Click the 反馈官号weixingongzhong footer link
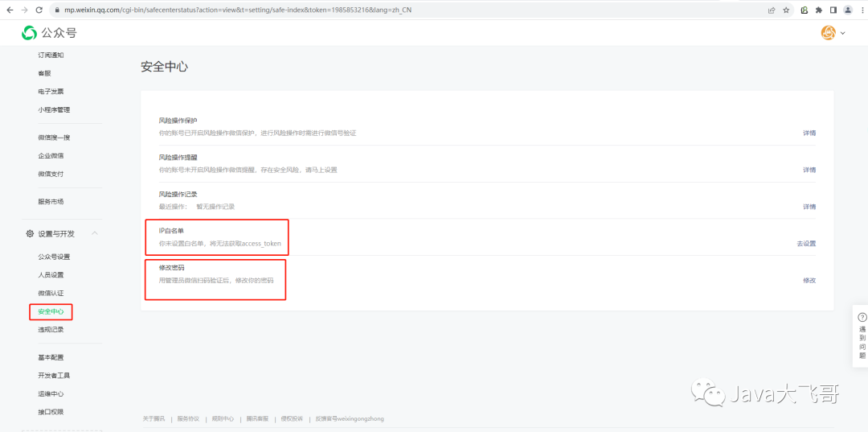This screenshot has height=432, width=868. click(x=350, y=418)
